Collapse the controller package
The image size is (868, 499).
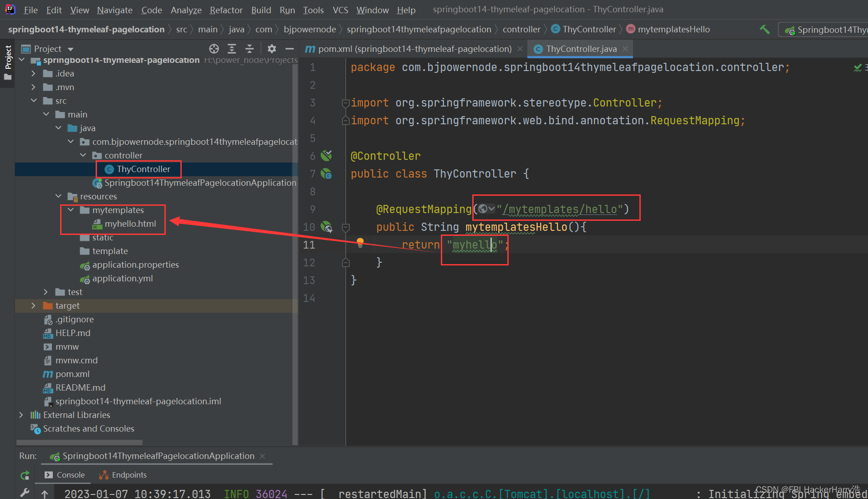point(83,155)
